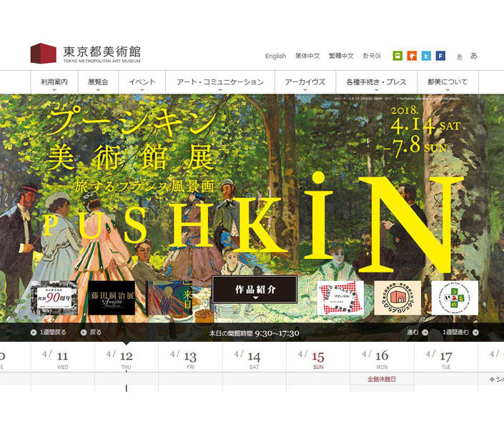The width and height of the screenshot is (504, 429).
Task: Expand the 展覧会 navigation dropdown
Action: click(x=98, y=82)
